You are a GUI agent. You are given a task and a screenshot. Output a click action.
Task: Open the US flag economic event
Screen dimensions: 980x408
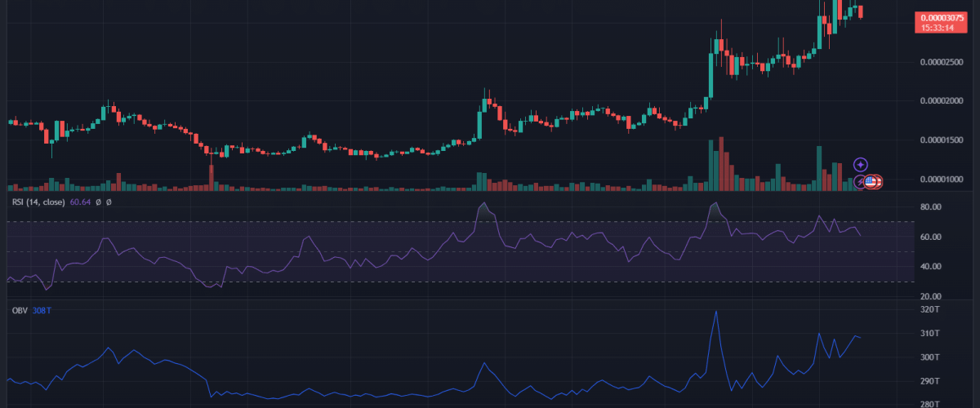pos(871,182)
